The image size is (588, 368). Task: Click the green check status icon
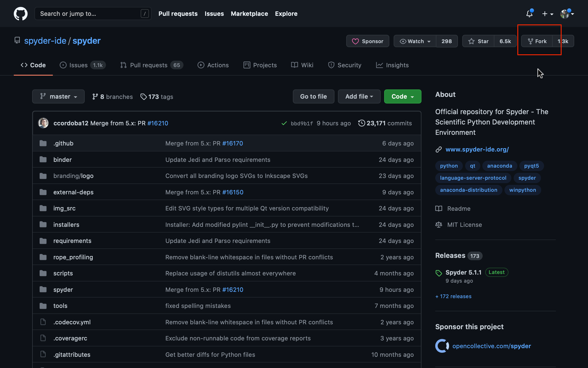coord(284,123)
